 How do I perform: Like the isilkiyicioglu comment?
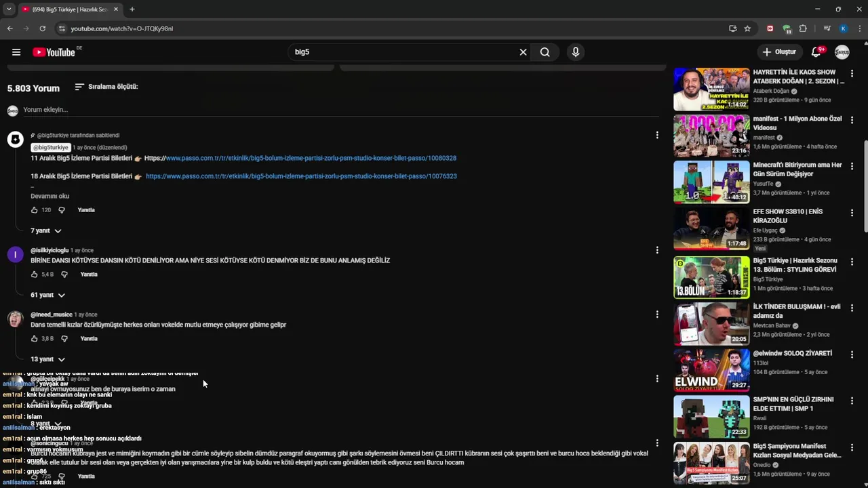(x=35, y=274)
